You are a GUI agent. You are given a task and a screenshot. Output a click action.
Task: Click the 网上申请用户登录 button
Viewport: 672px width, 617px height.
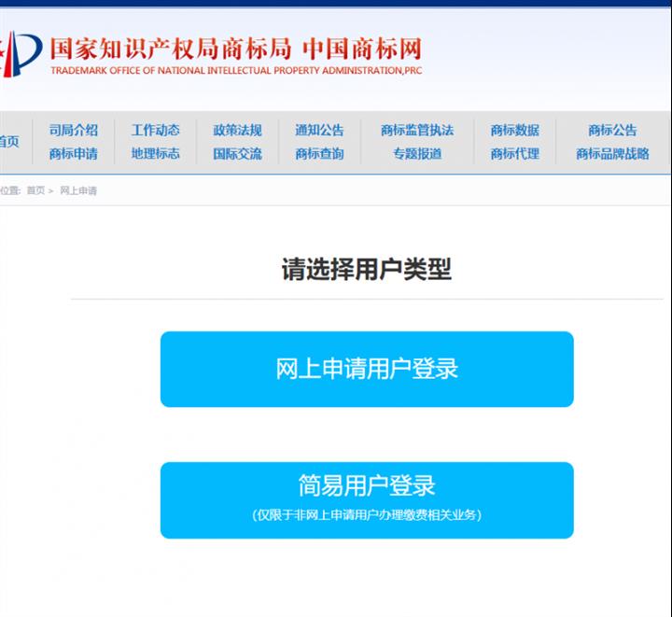coord(367,370)
